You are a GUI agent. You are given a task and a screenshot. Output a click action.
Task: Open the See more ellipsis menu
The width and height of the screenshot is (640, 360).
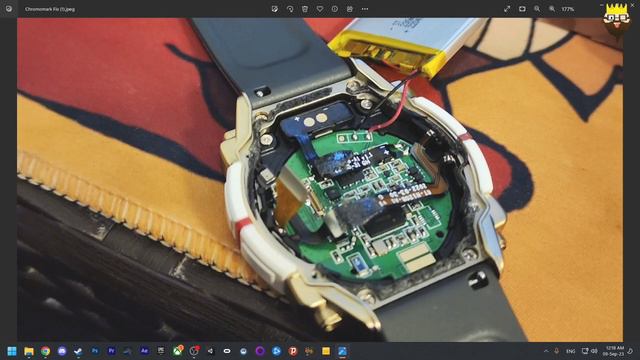tap(365, 9)
